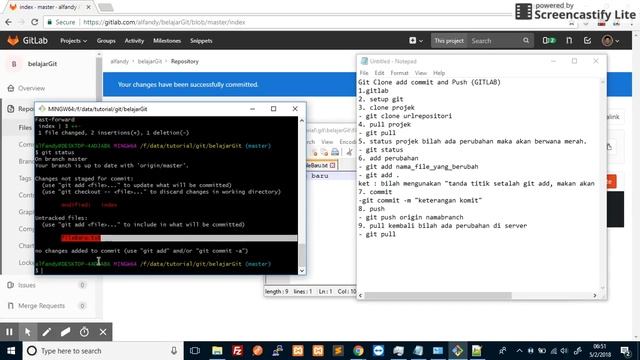
Task: Click the taskbar clock showing 5/2/2018
Action: (x=600, y=351)
